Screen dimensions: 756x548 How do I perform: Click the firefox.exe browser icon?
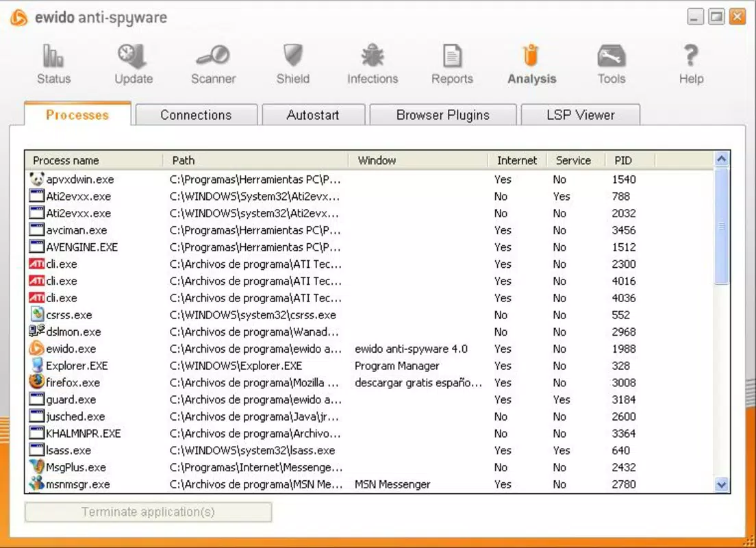click(37, 382)
